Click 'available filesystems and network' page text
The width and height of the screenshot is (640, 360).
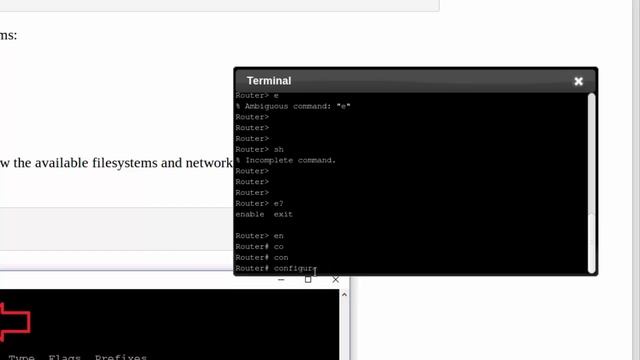coord(133,163)
